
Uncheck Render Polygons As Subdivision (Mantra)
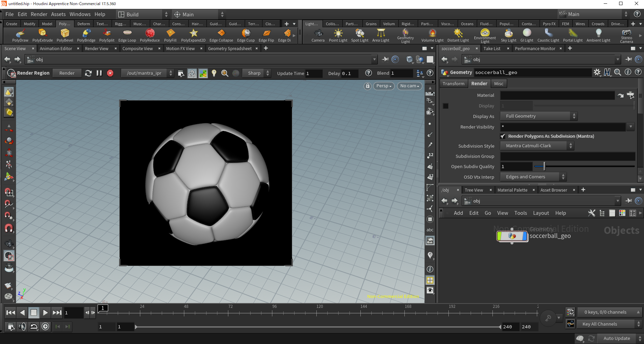[x=503, y=136]
